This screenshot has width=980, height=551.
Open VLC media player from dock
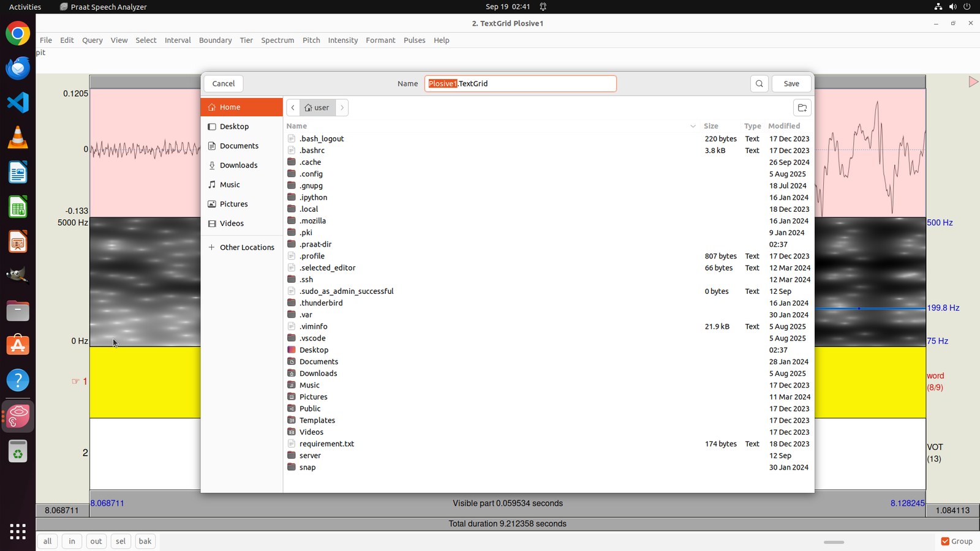[x=18, y=138]
